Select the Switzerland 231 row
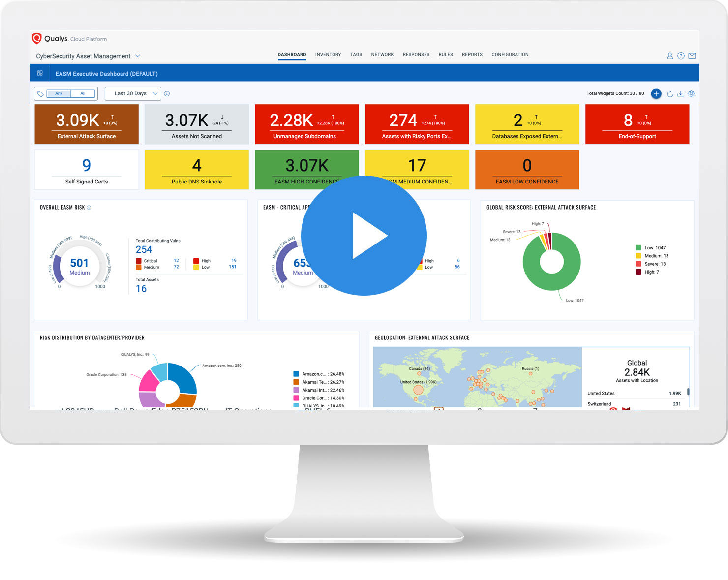The width and height of the screenshot is (728, 580). tap(634, 404)
